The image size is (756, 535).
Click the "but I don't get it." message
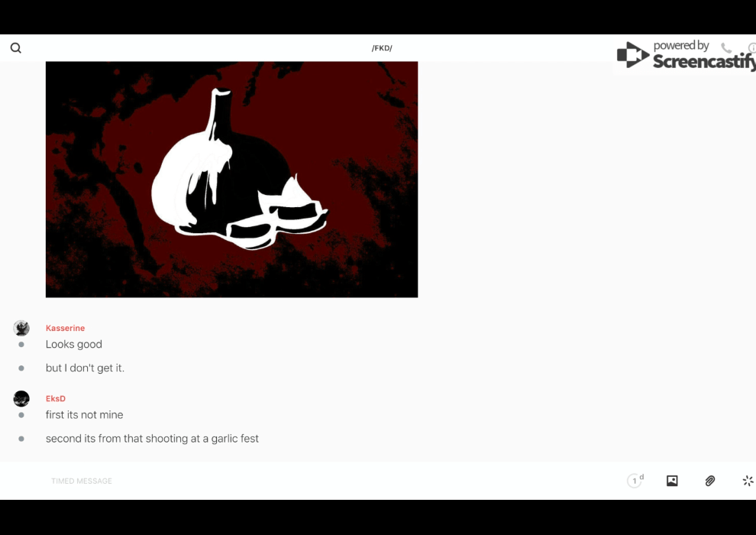coord(85,368)
